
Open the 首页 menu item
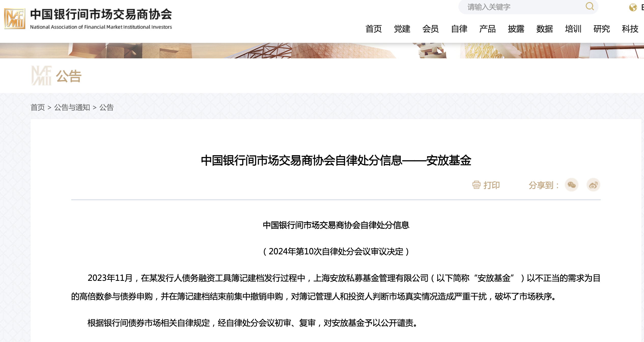point(374,29)
